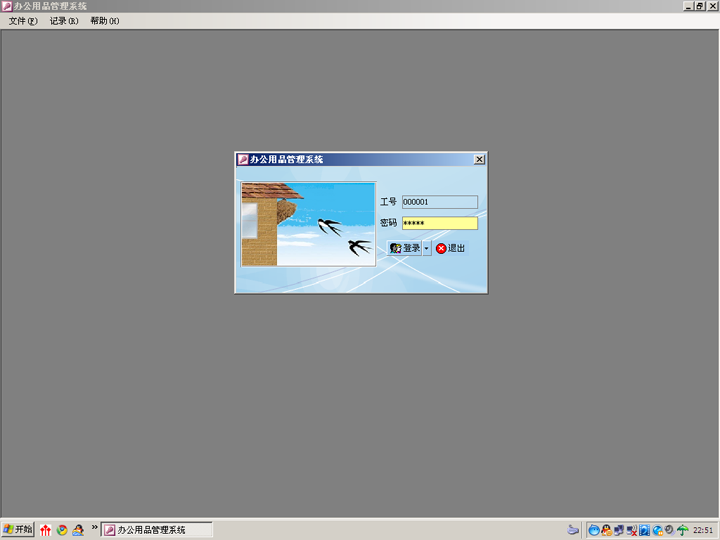
Task: Click the disconnected wireless network tray icon
Action: (632, 530)
